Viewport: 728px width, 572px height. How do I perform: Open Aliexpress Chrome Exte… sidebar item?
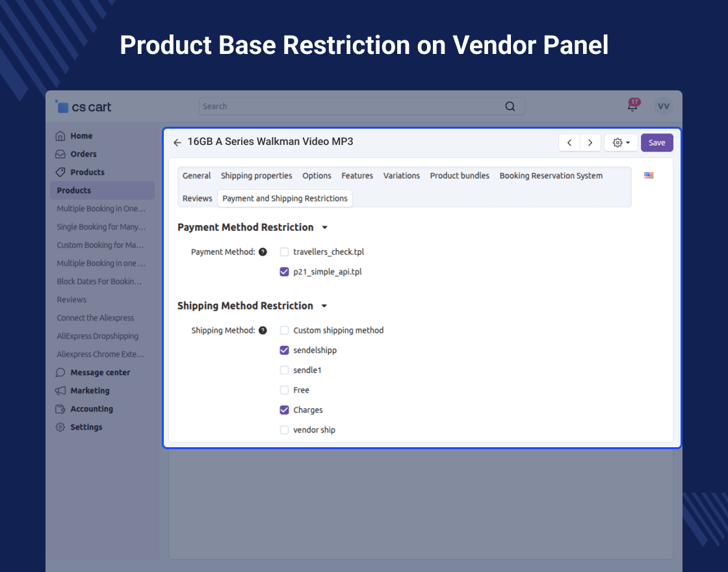tap(100, 354)
